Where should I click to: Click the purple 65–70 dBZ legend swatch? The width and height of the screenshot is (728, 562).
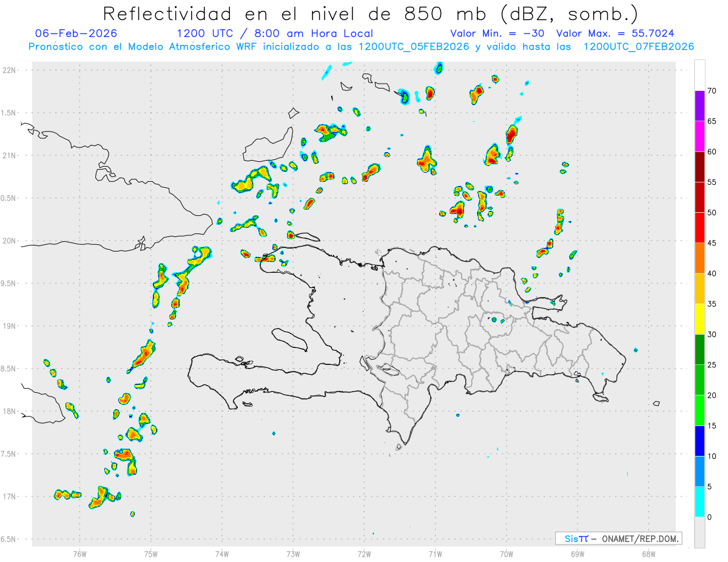tap(699, 105)
